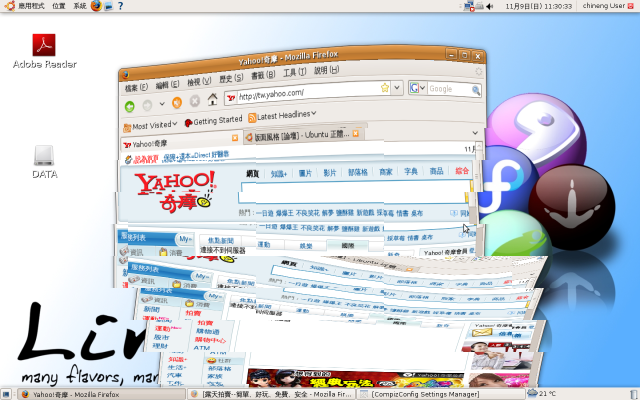640x400 pixels.
Task: Close the Yahoo!奇摩 tab
Action: tap(235, 138)
